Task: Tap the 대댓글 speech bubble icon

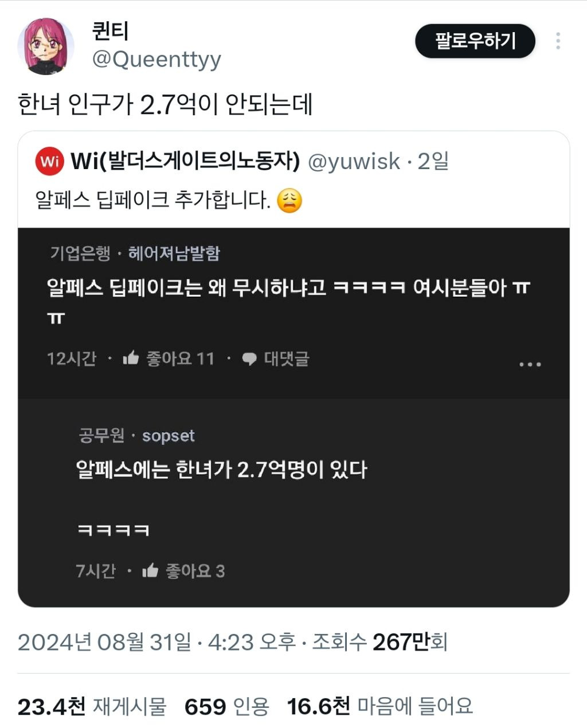Action: (249, 359)
